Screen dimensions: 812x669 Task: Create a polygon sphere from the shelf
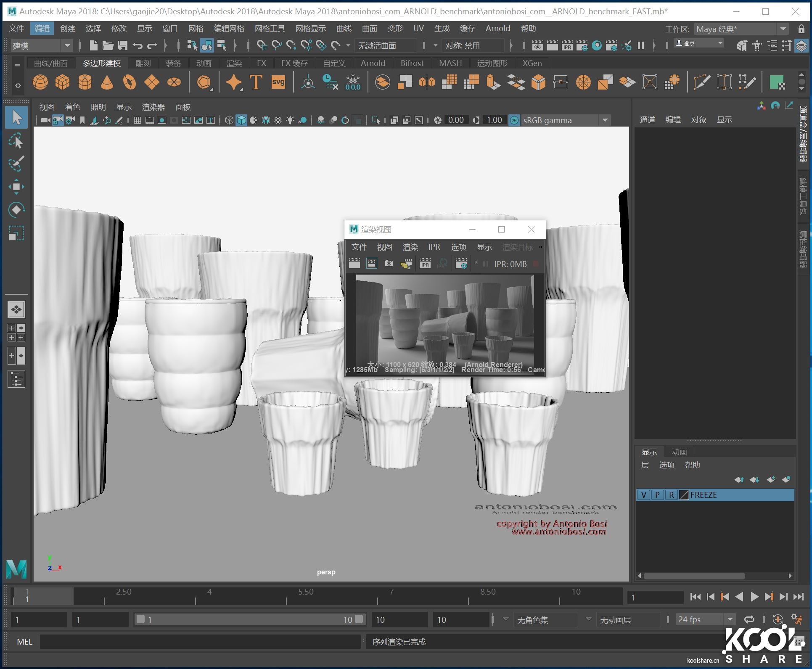[x=40, y=82]
